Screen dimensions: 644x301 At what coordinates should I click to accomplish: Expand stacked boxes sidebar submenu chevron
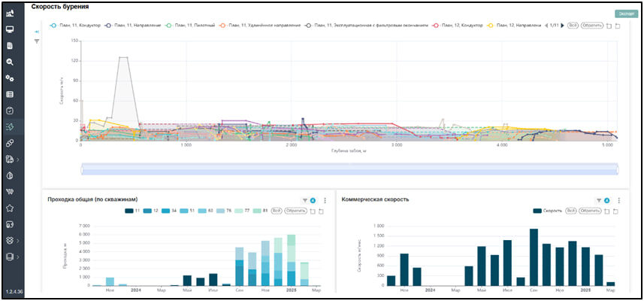tap(18, 240)
